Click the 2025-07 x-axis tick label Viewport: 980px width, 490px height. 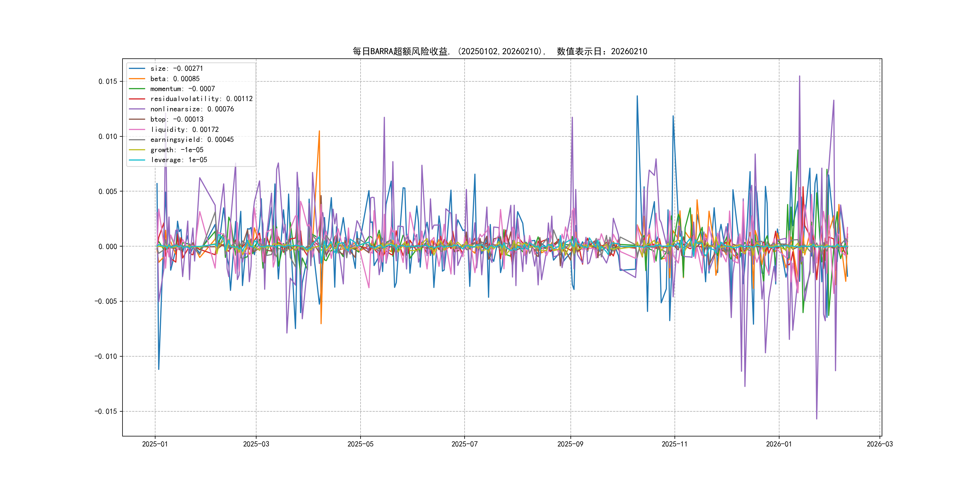464,444
